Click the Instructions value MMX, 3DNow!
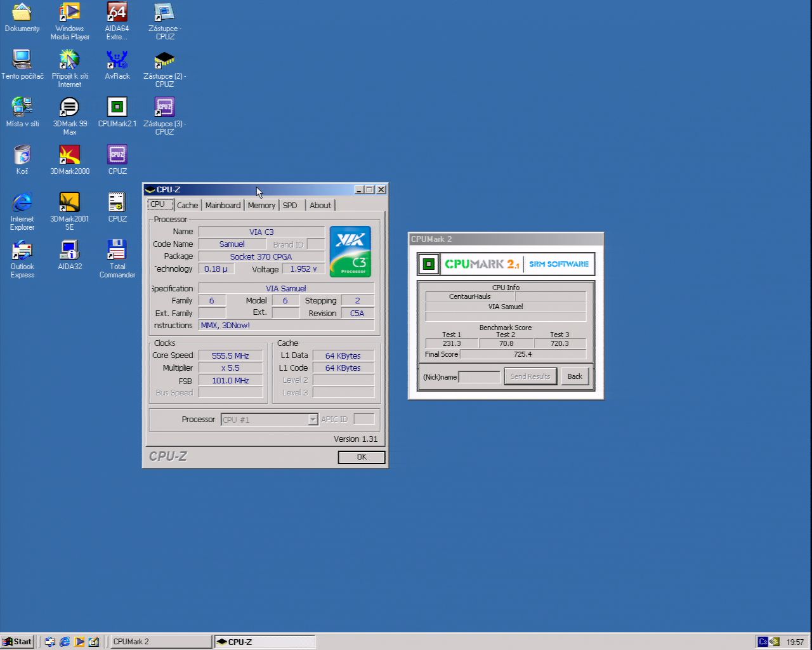Image resolution: width=812 pixels, height=650 pixels. pyautogui.click(x=286, y=326)
